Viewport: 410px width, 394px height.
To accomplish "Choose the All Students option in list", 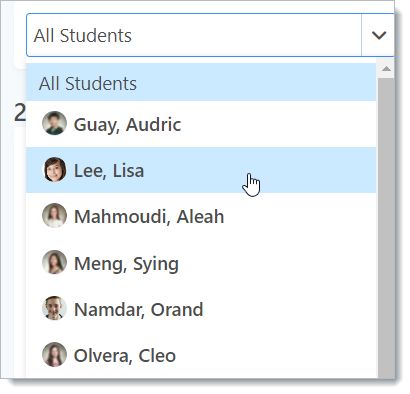I will [201, 82].
